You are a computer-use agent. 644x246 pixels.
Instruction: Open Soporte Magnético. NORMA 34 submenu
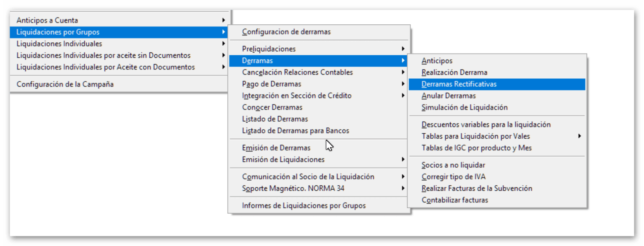pyautogui.click(x=293, y=189)
